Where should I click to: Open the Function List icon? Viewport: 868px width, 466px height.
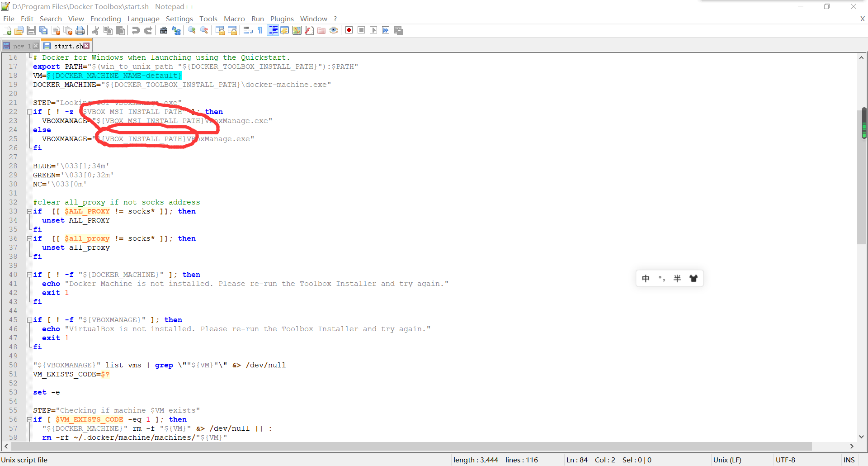[309, 30]
